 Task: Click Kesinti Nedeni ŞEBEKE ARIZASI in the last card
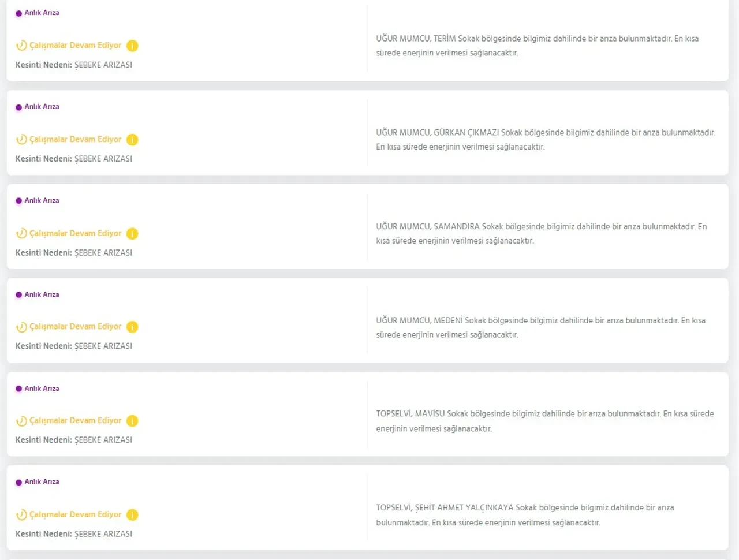(74, 534)
